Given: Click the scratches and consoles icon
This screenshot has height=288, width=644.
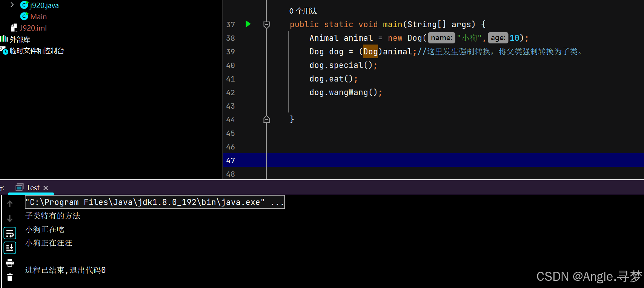Looking at the screenshot, I should (4, 50).
